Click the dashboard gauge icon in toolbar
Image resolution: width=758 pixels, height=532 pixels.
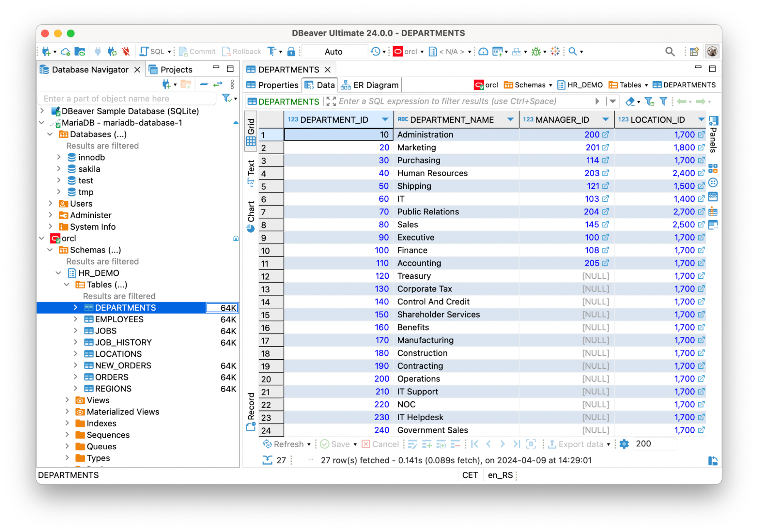(483, 52)
